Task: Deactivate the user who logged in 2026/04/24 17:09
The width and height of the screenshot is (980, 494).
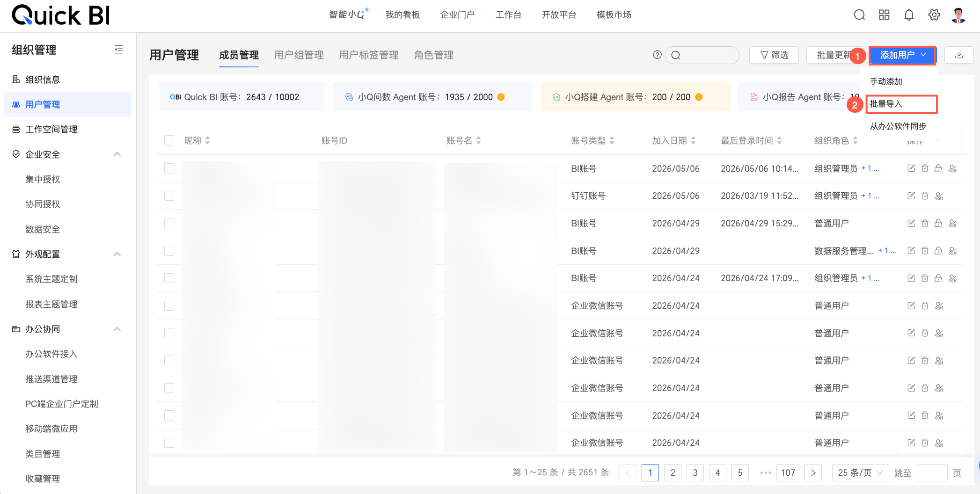Action: pos(952,278)
